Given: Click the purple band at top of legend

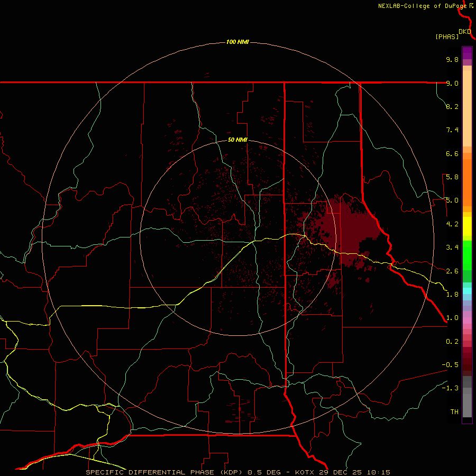Looking at the screenshot, I should (467, 53).
